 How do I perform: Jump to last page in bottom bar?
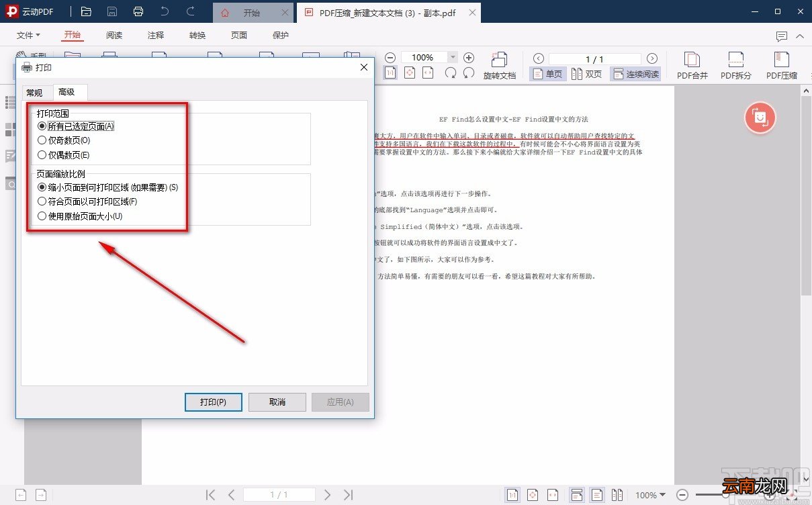[348, 495]
